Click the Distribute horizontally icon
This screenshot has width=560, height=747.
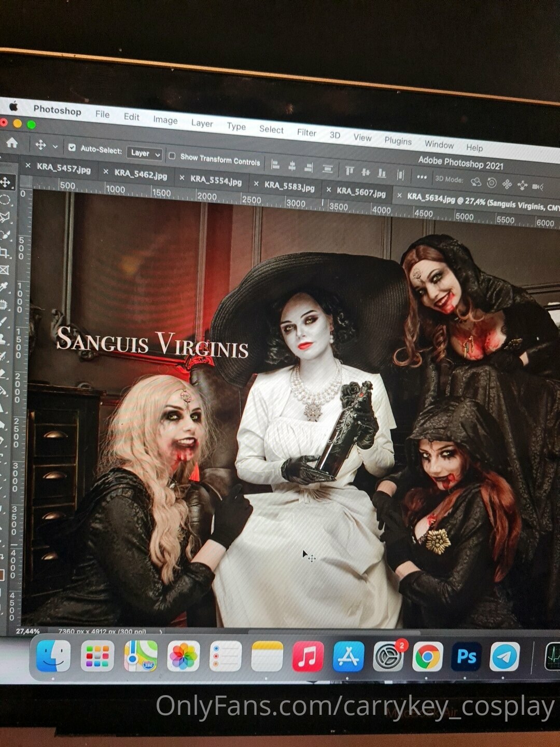coord(400,174)
